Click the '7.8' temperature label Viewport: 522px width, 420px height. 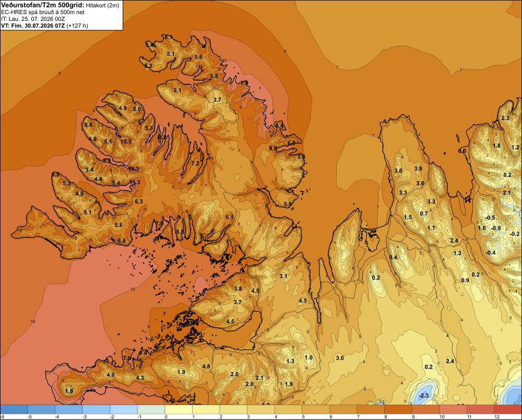point(159,223)
